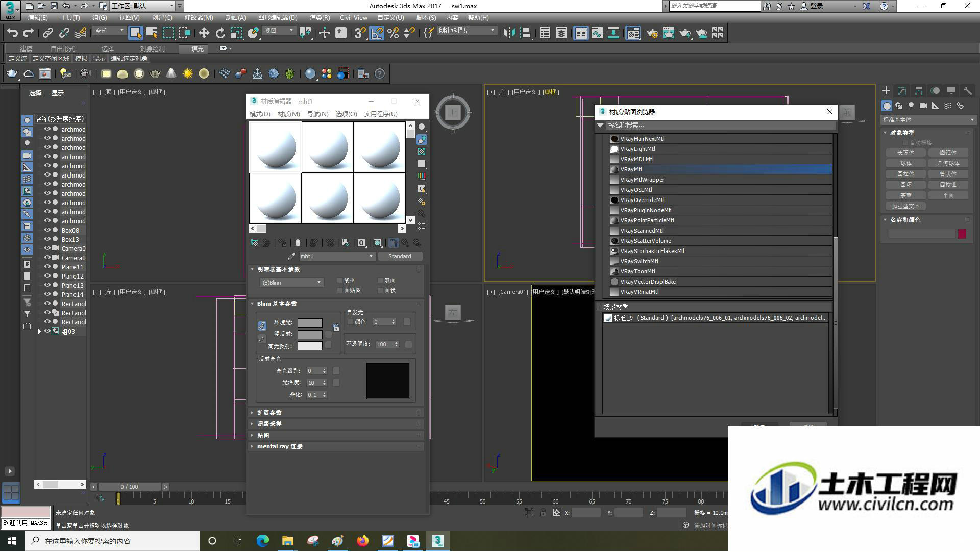Toggle Show Shaded Material in Viewport icon
This screenshot has width=980, height=552.
click(377, 243)
